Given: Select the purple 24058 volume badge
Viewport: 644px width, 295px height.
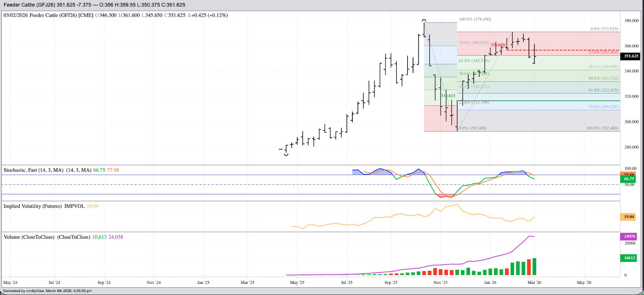Looking at the screenshot, I should [629, 236].
